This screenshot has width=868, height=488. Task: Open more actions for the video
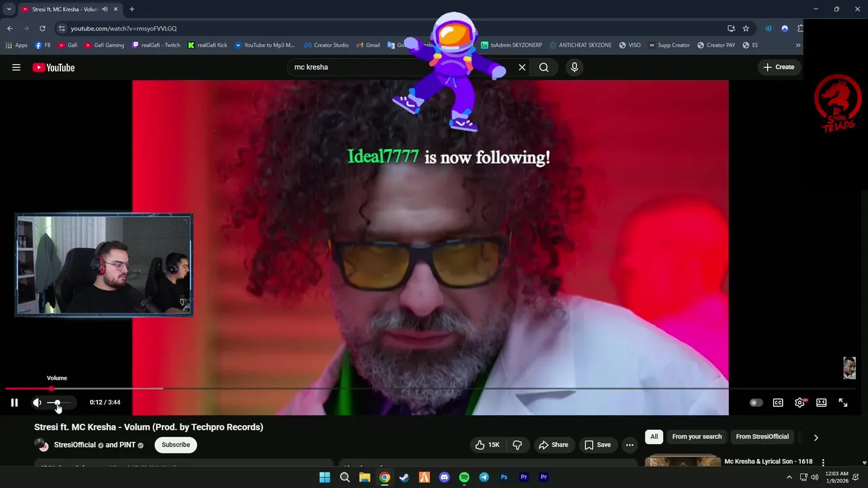[629, 445]
